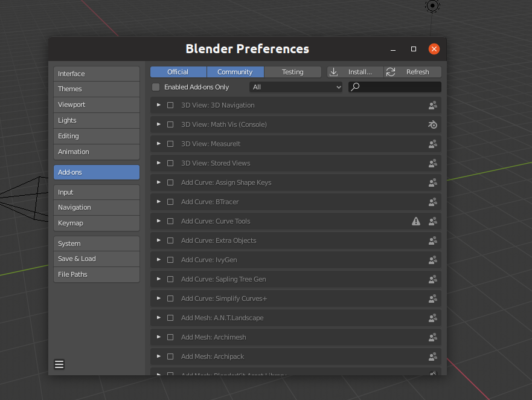Enable the Sapling Tree Gen checkbox
The width and height of the screenshot is (532, 400).
click(x=170, y=280)
